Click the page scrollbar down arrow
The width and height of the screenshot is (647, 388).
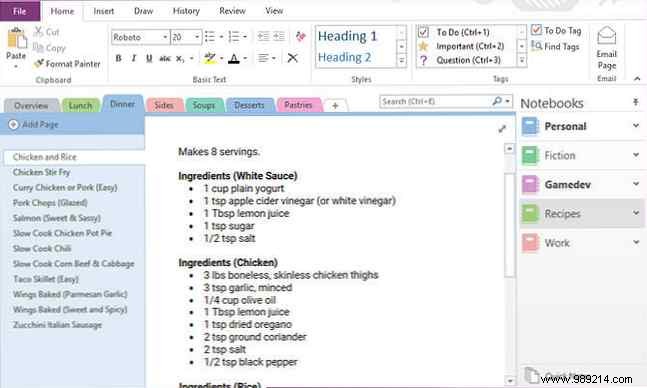tap(510, 381)
